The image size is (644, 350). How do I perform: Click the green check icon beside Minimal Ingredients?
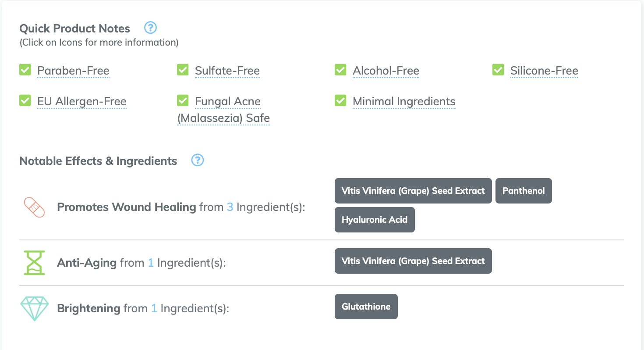(340, 100)
